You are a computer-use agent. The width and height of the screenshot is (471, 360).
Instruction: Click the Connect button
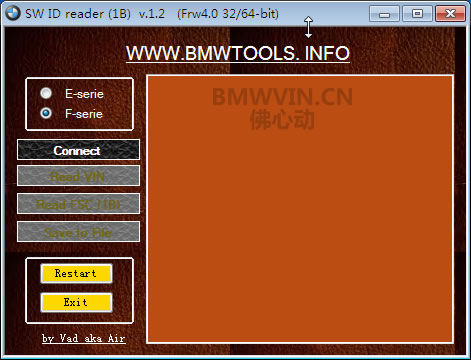click(x=78, y=150)
